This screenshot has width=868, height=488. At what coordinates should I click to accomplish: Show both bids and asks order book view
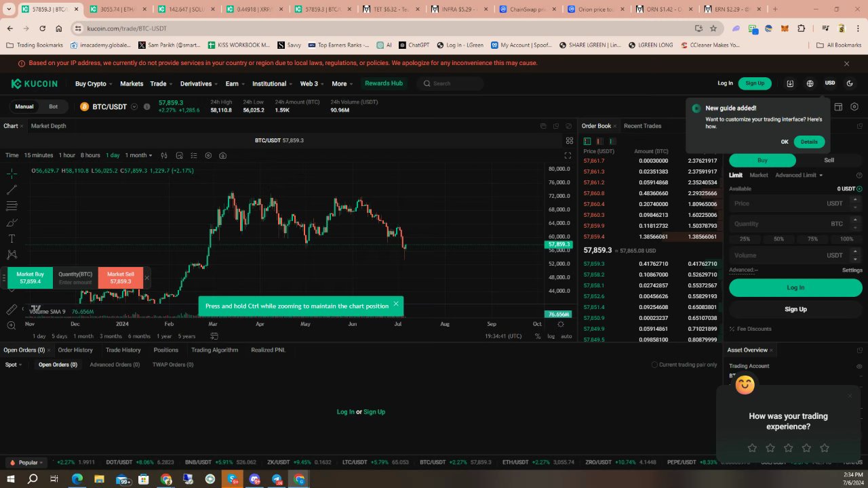click(587, 141)
